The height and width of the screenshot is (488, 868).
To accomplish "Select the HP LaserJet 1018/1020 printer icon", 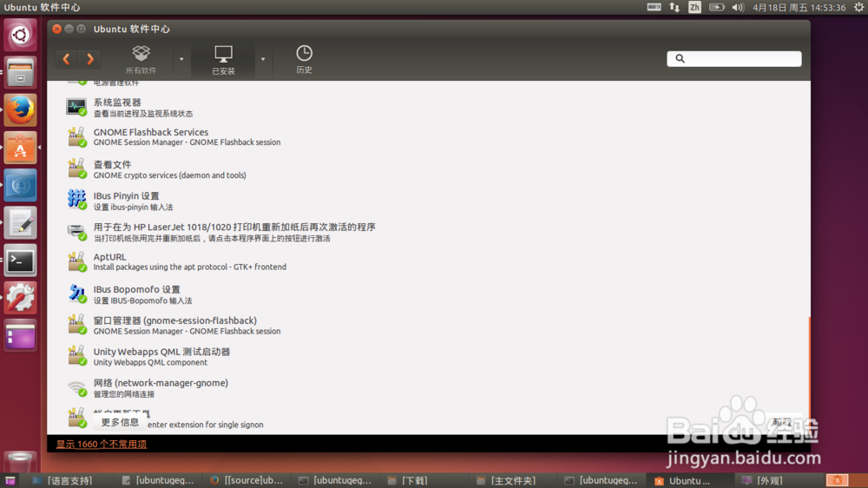I will 76,232.
